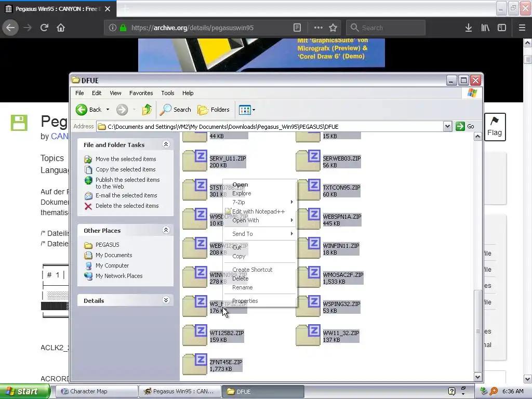The image size is (532, 399).
Task: Expand the Details panel
Action: pyautogui.click(x=166, y=300)
